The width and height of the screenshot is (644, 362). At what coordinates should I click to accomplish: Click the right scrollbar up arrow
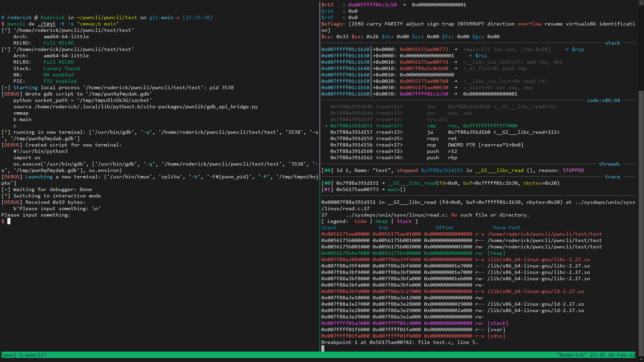[641, 3]
